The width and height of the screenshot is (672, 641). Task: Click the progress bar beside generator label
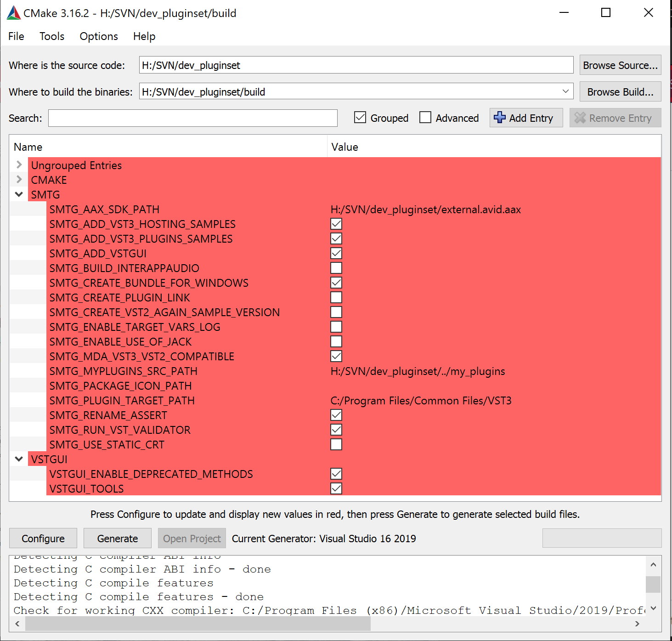point(602,538)
